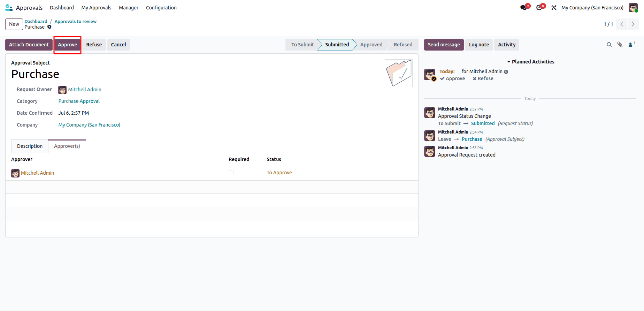The height and width of the screenshot is (311, 644).
Task: Click the To Approve status cell
Action: tap(279, 173)
